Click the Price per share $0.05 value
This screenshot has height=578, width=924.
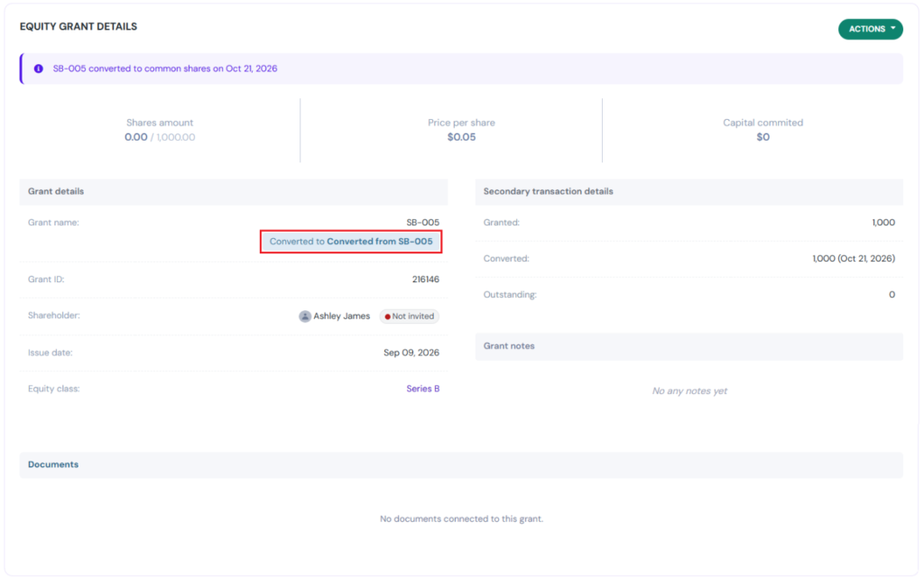click(461, 137)
